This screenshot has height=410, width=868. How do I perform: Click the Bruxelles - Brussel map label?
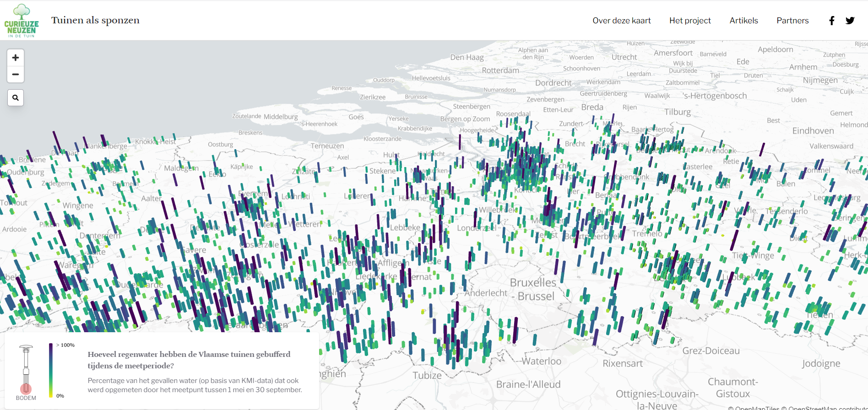(533, 289)
